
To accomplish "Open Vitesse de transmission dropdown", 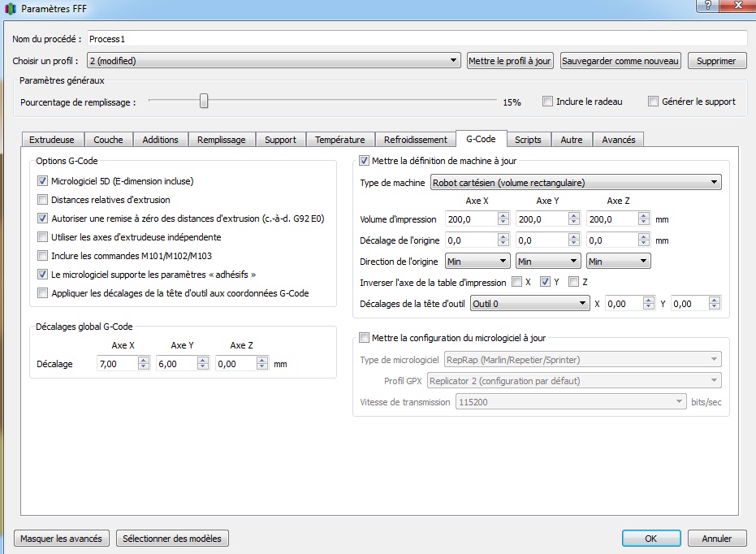I will [571, 401].
